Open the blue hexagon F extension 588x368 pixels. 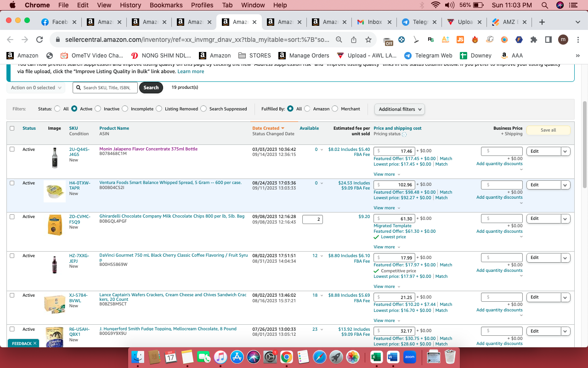click(x=519, y=40)
